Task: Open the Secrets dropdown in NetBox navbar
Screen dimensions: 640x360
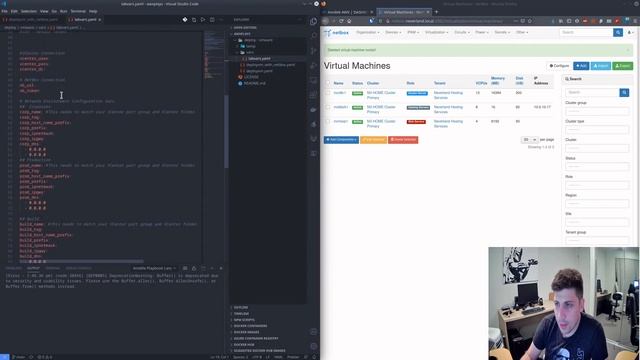Action: coord(502,32)
